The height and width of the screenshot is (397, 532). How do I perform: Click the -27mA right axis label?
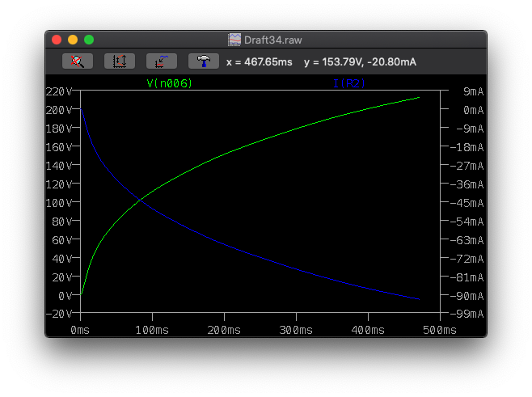click(x=467, y=166)
